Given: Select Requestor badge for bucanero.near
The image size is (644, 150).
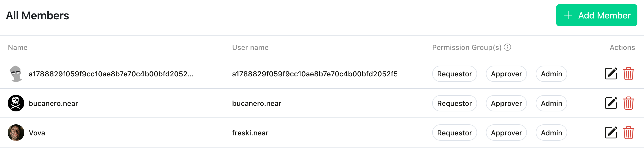Looking at the screenshot, I should point(454,103).
